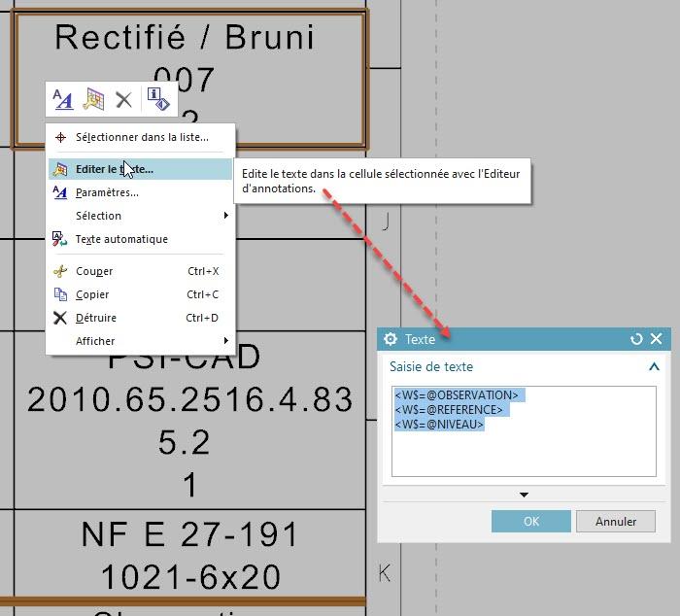Click the text settings icon in mini toolbar
Viewport: 680px width, 616px height.
[63, 99]
